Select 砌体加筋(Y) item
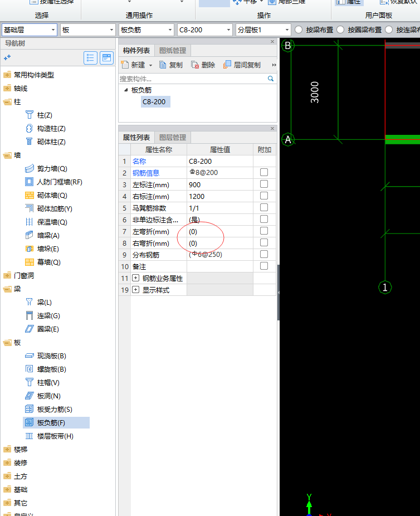This screenshot has height=516, width=420. tap(55, 208)
